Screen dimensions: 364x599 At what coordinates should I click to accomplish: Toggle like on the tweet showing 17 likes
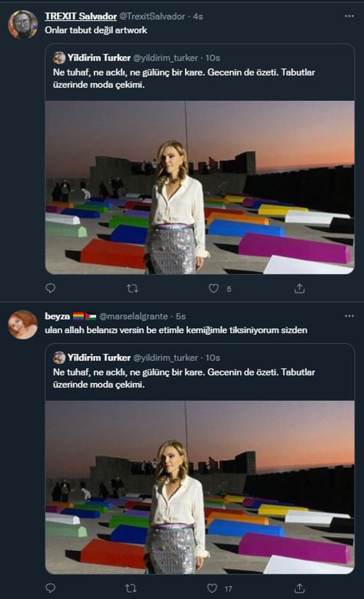click(212, 588)
